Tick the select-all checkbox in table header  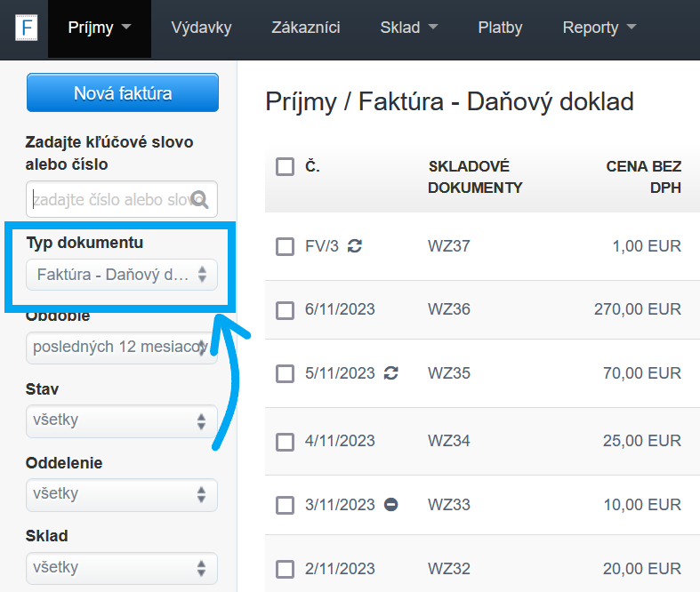pyautogui.click(x=285, y=166)
